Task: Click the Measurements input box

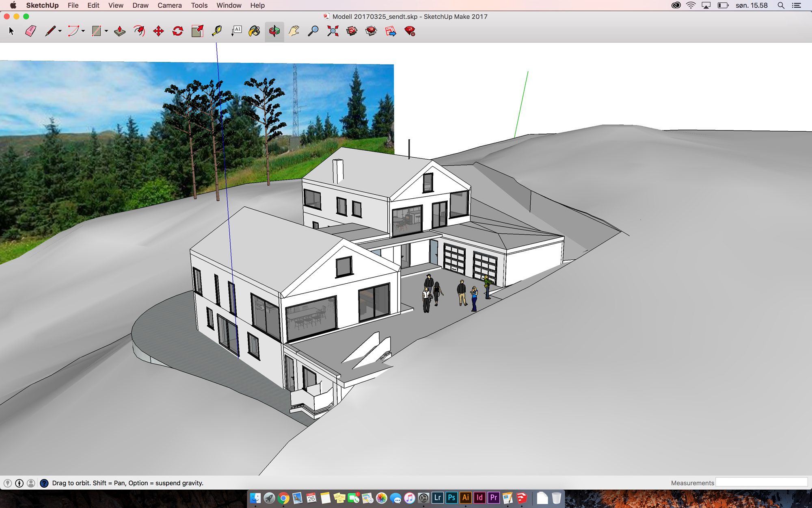Action: [761, 482]
